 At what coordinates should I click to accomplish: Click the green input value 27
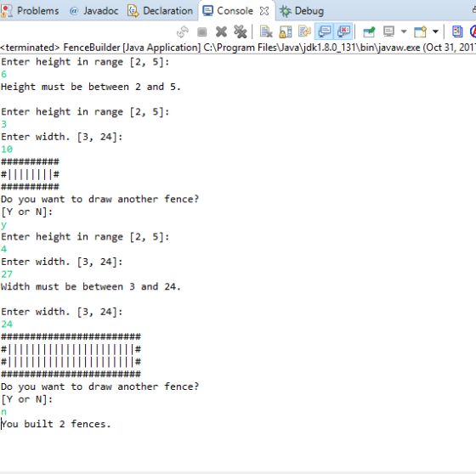coord(7,274)
